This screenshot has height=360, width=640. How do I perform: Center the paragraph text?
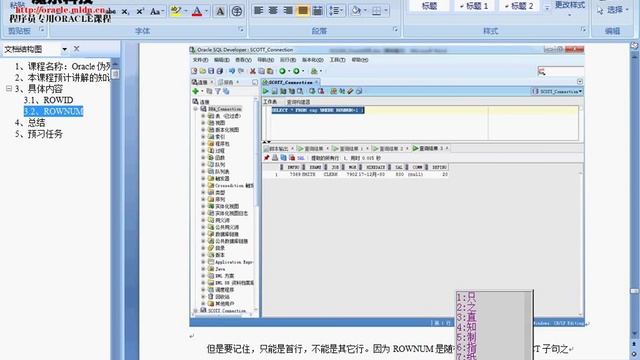tap(273, 11)
